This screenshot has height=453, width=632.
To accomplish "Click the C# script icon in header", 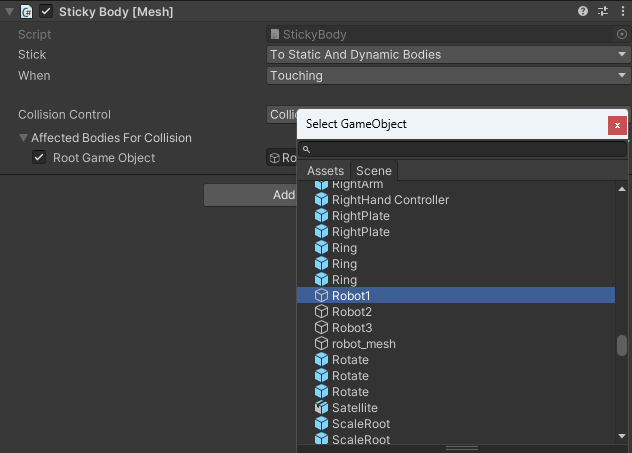I will (x=27, y=12).
